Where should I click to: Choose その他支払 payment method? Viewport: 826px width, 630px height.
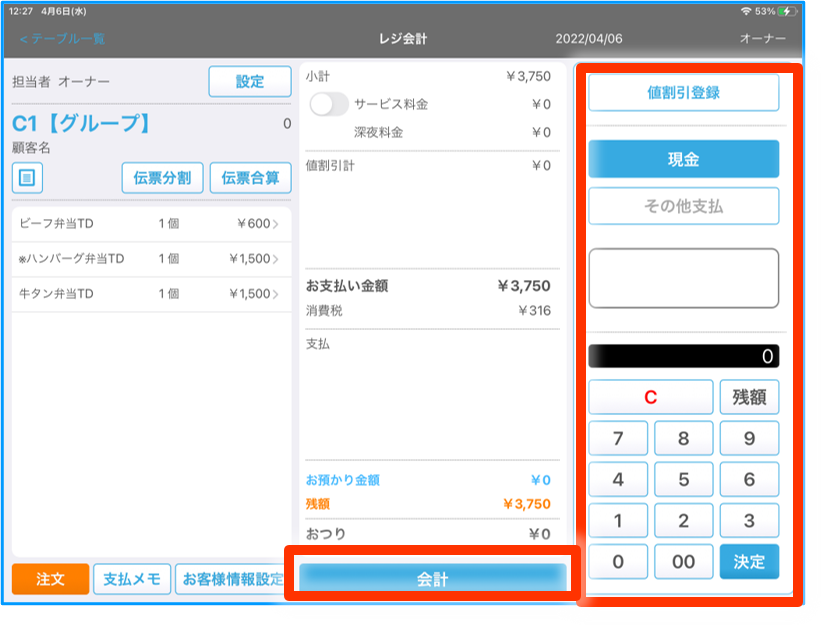click(x=683, y=206)
